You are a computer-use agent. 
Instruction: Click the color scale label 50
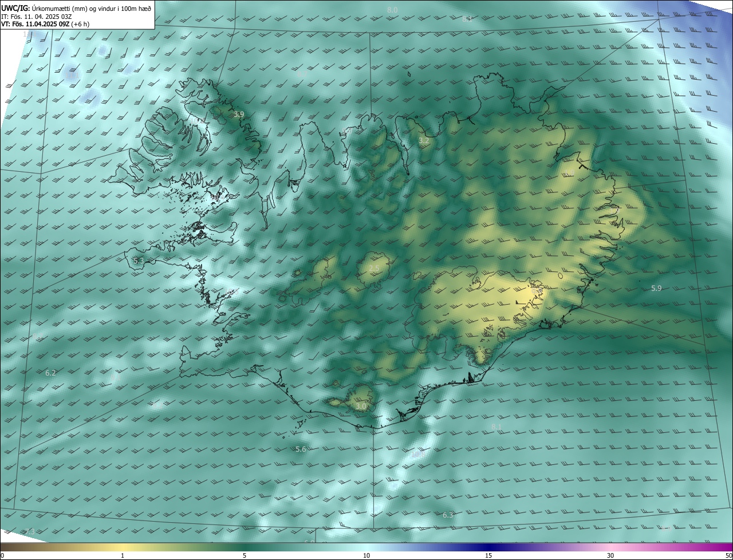728,555
